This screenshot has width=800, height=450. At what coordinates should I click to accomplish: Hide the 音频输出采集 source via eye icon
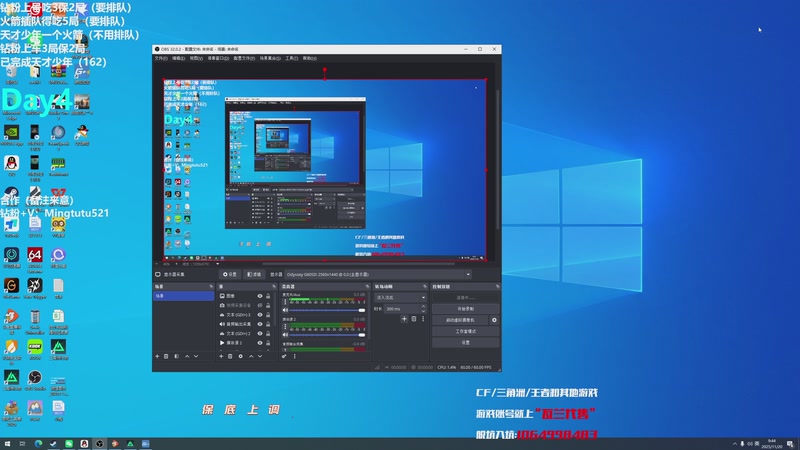tap(260, 324)
